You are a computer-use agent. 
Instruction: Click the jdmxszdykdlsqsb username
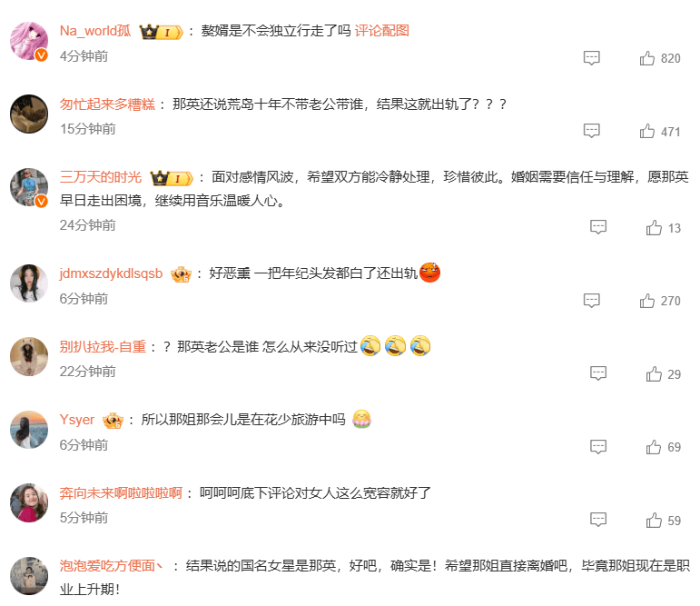(111, 273)
